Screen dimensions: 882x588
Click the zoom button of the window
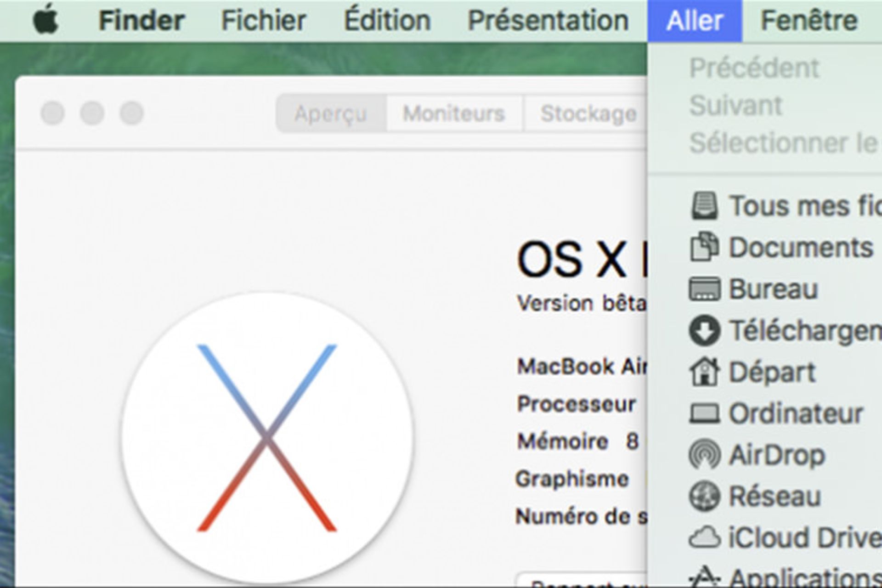(x=132, y=113)
